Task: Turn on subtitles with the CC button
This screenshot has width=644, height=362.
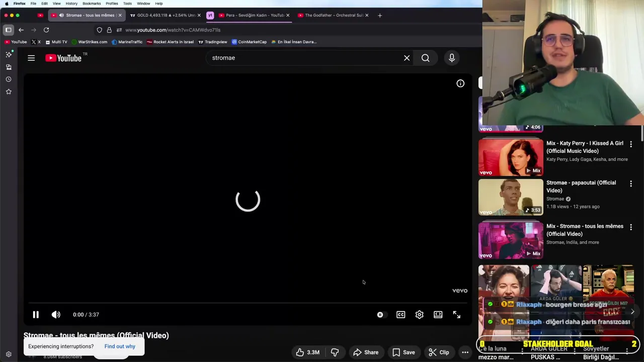Action: pos(400,315)
